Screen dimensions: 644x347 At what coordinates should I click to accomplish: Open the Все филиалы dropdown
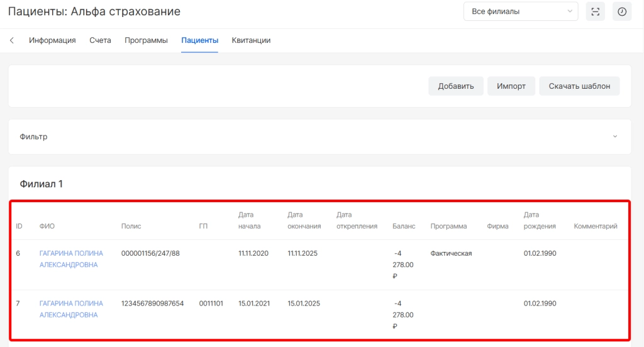coord(520,11)
